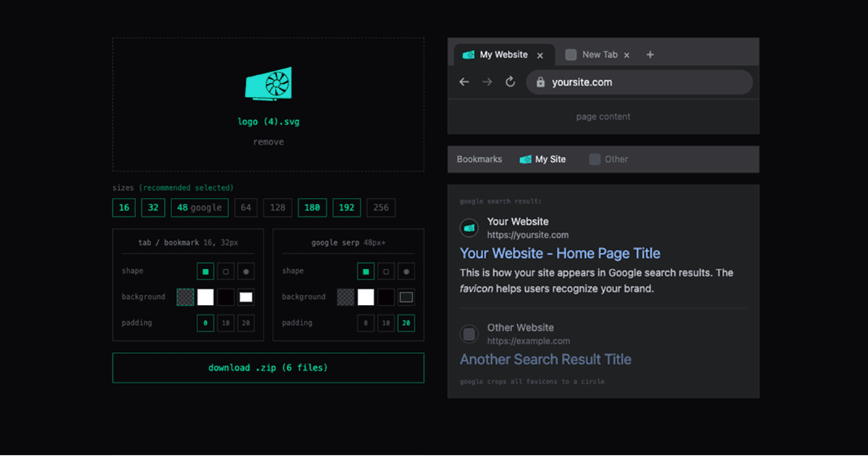
Task: Click the remove link under logo file
Action: 268,142
